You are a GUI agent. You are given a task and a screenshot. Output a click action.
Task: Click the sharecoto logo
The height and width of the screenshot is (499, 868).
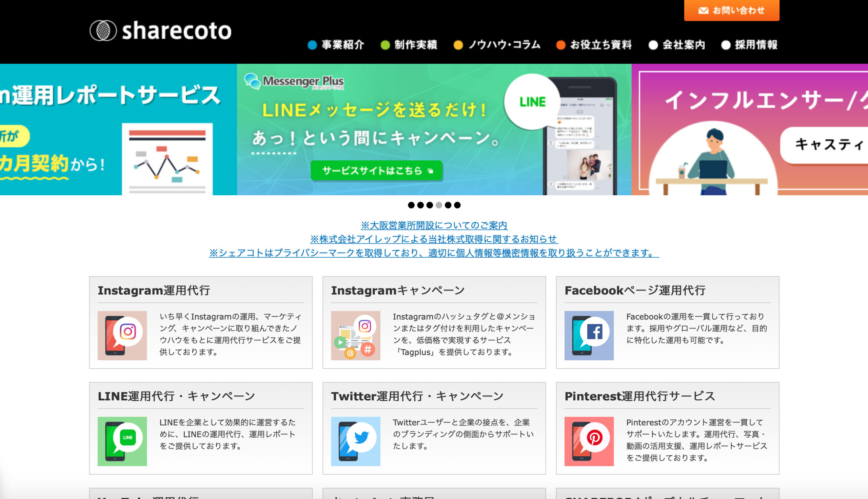(x=160, y=31)
